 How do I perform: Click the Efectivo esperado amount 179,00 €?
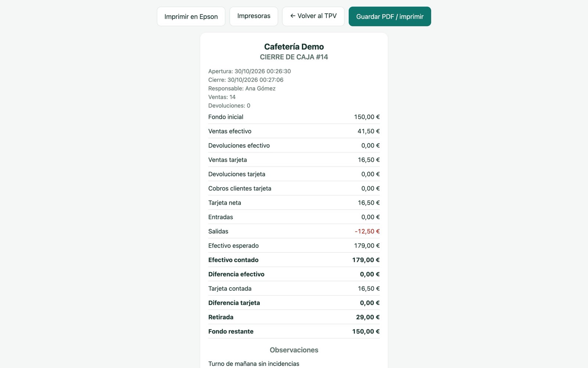click(367, 246)
